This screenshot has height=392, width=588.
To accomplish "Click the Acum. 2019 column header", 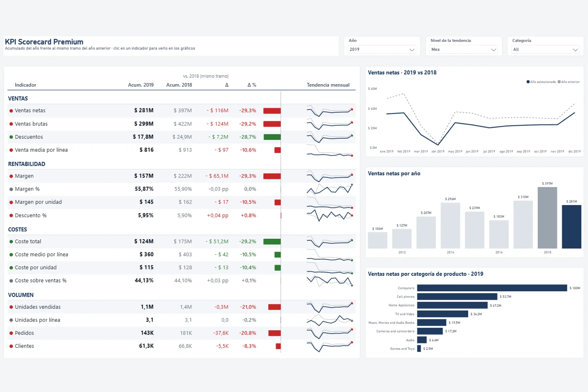I will pyautogui.click(x=141, y=85).
